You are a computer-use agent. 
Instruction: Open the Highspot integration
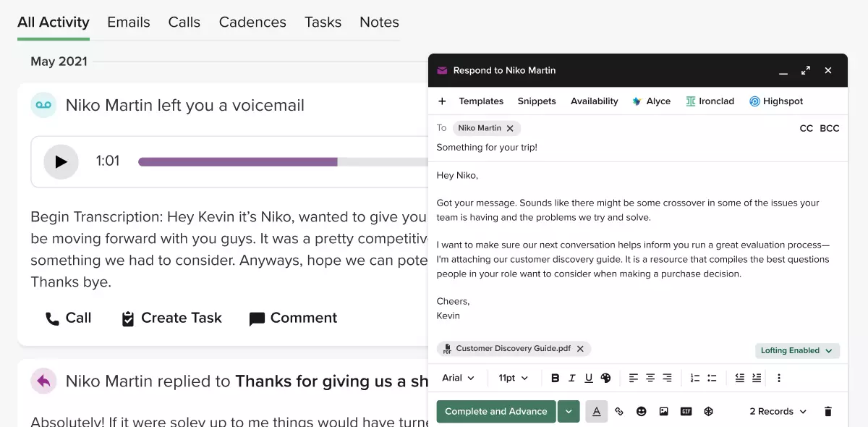[775, 101]
